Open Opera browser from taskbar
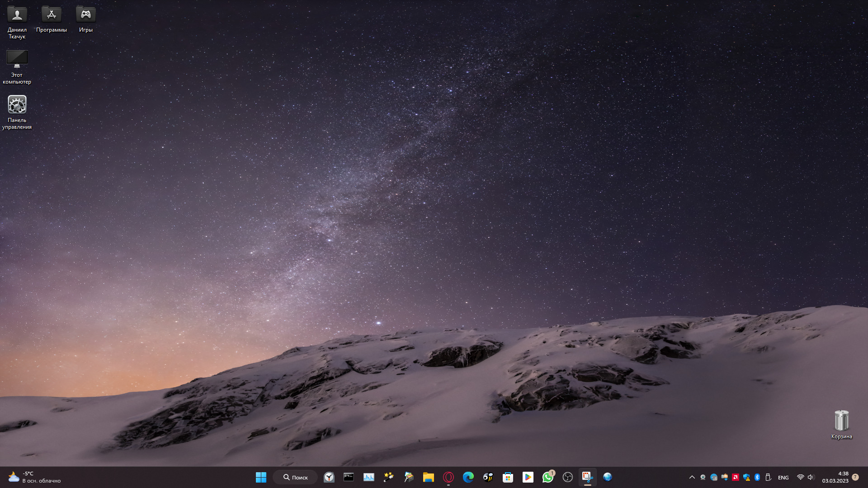The width and height of the screenshot is (868, 488). 448,477
